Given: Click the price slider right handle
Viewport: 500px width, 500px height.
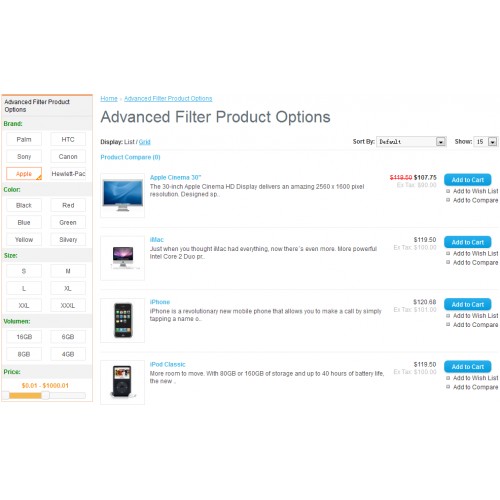Looking at the screenshot, I should coord(45,396).
